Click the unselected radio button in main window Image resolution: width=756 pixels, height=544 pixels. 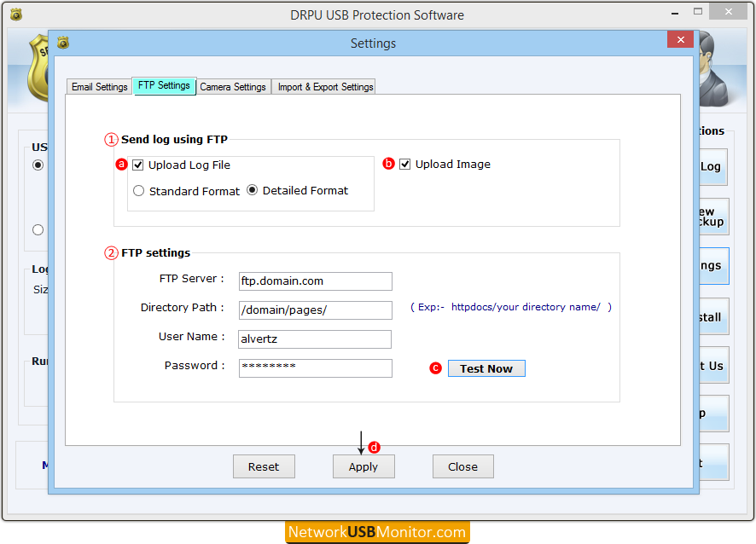click(38, 230)
